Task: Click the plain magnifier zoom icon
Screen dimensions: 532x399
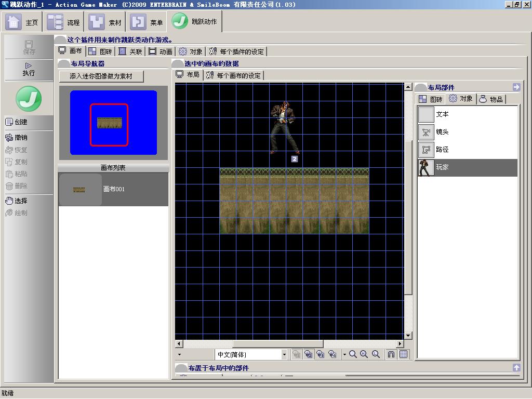Action: coord(353,354)
